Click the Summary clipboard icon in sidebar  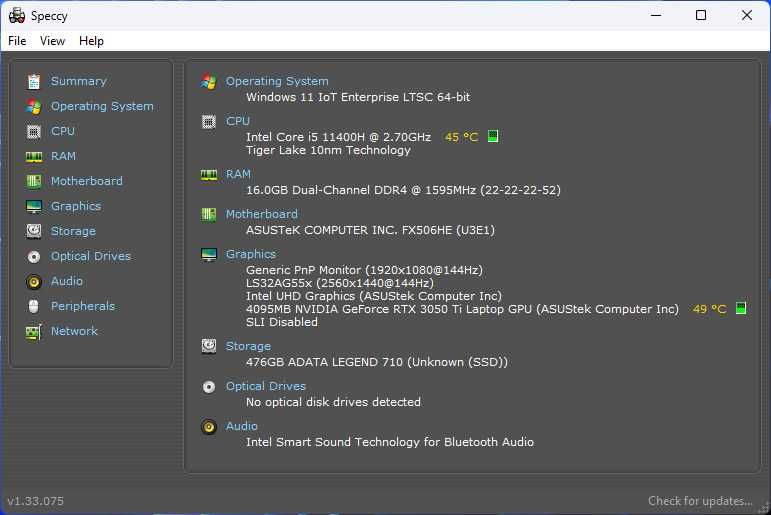tap(34, 82)
